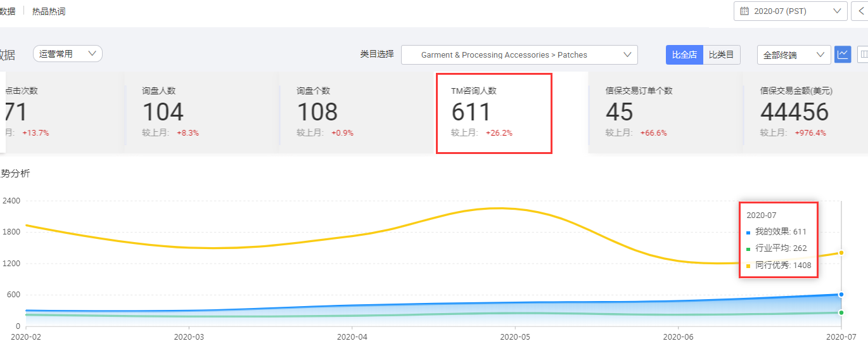
Task: Switch to line chart view icon
Action: (843, 55)
